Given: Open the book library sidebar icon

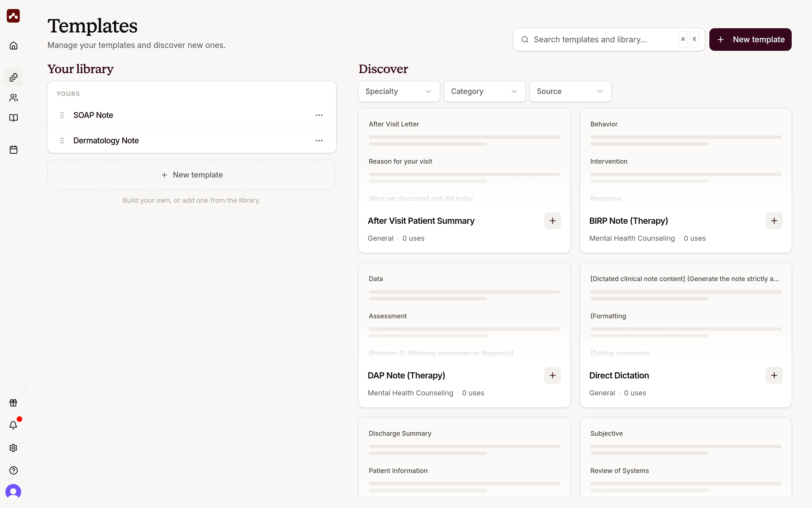Looking at the screenshot, I should pyautogui.click(x=14, y=118).
